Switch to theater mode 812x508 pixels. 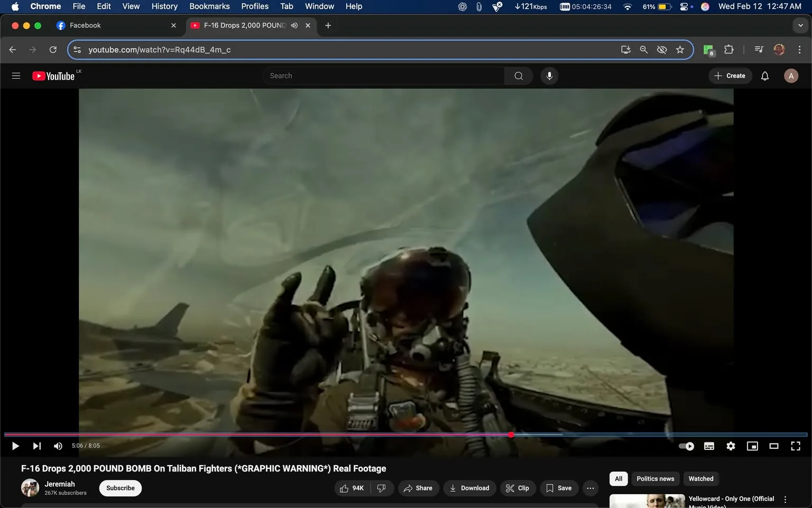(774, 446)
